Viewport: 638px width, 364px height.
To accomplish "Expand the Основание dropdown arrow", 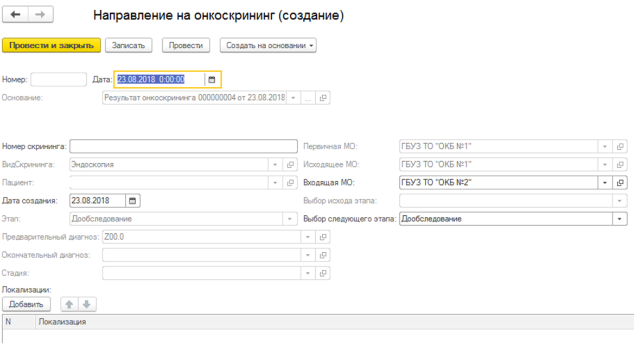I will point(293,98).
